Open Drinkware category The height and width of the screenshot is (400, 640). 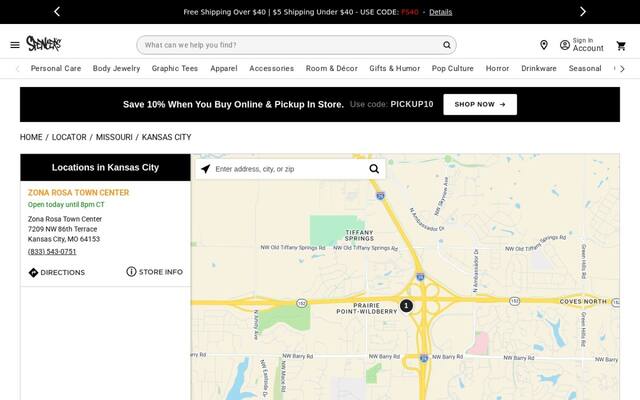[539, 69]
